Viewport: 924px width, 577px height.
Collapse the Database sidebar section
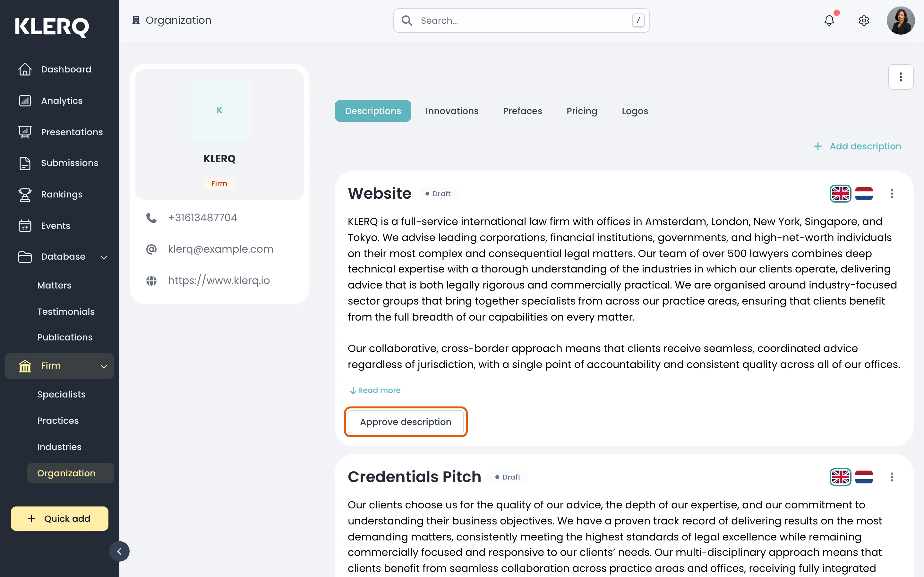pyautogui.click(x=104, y=257)
